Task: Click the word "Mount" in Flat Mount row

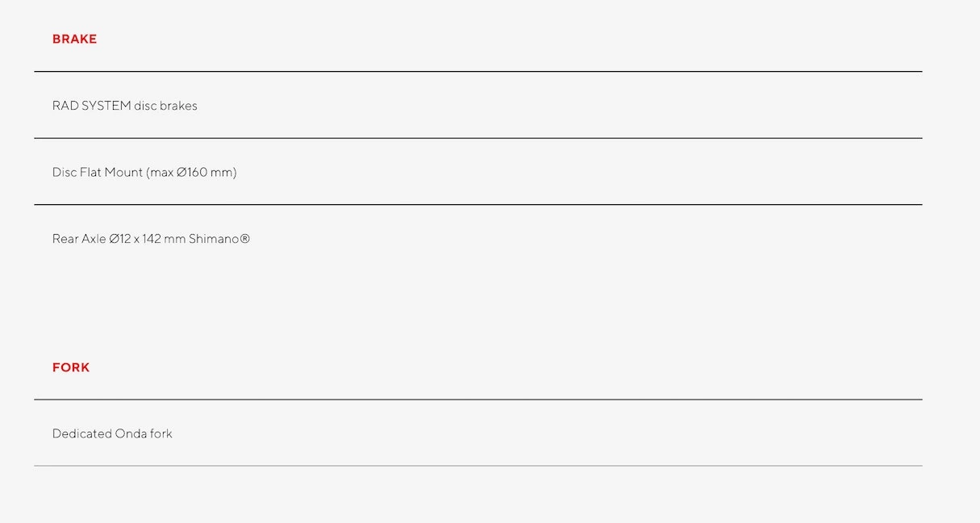Action: [x=123, y=172]
